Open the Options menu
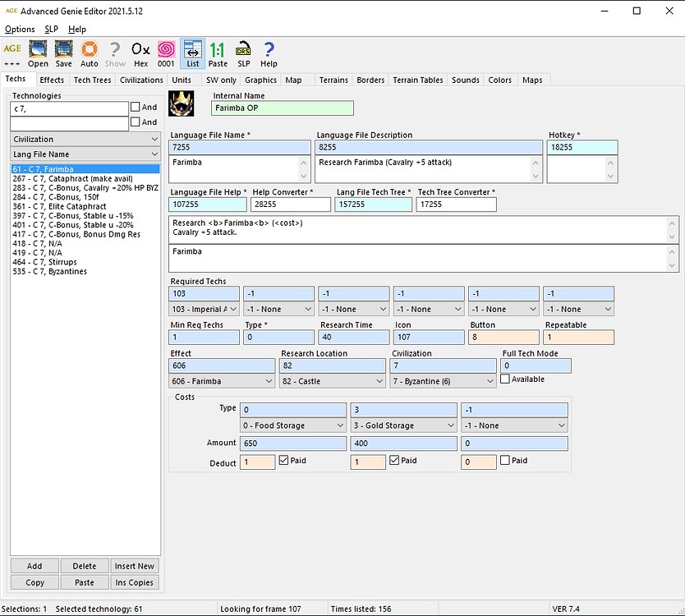 coord(20,29)
